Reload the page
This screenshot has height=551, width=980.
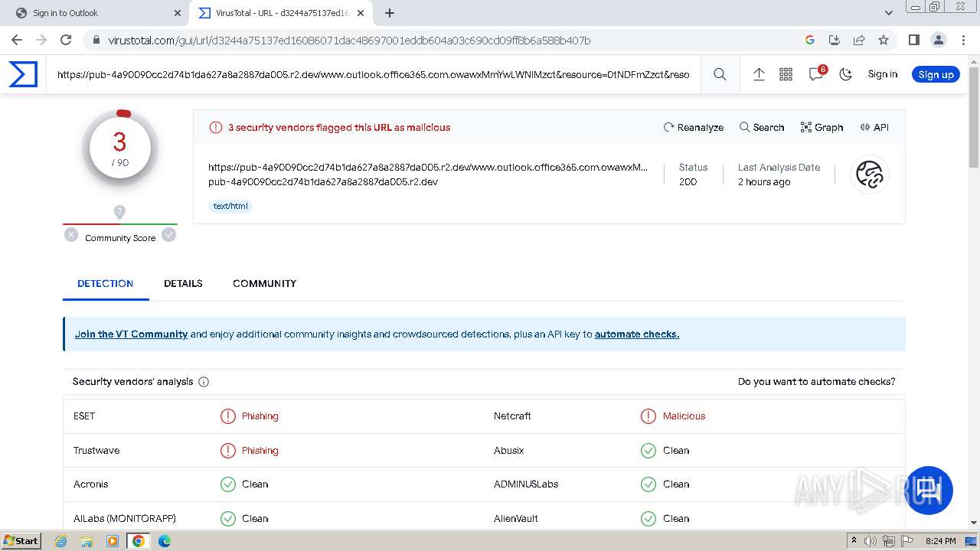click(x=66, y=40)
